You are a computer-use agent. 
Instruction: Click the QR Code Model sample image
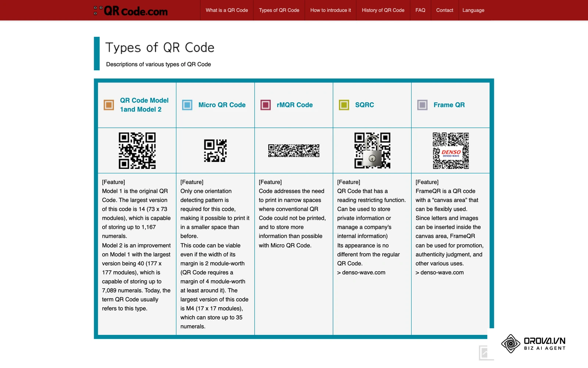point(137,151)
